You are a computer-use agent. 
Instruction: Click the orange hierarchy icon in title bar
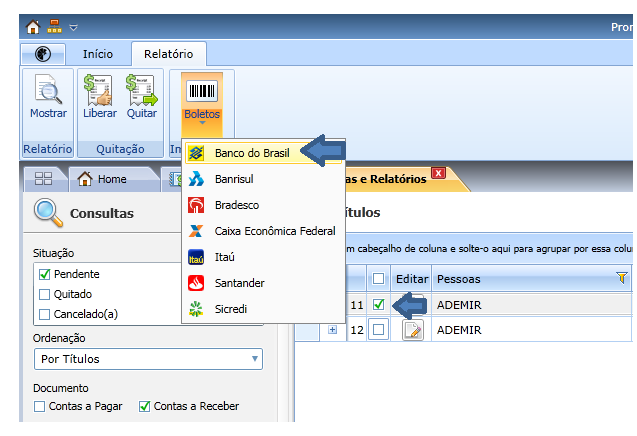(54, 26)
